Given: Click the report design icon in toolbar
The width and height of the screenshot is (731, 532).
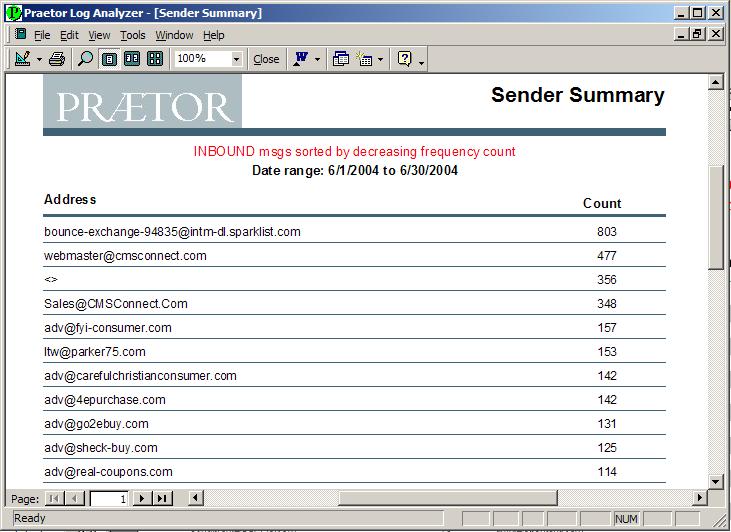Looking at the screenshot, I should 22,59.
